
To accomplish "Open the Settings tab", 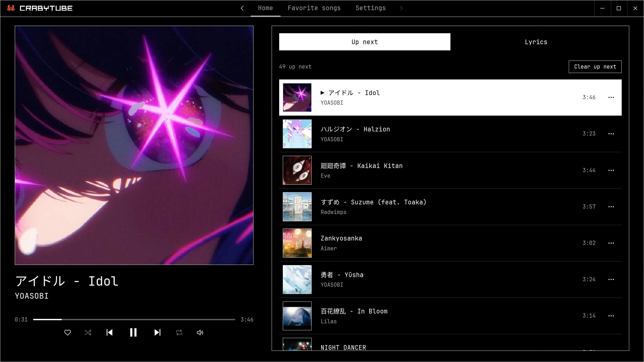I will [x=371, y=8].
